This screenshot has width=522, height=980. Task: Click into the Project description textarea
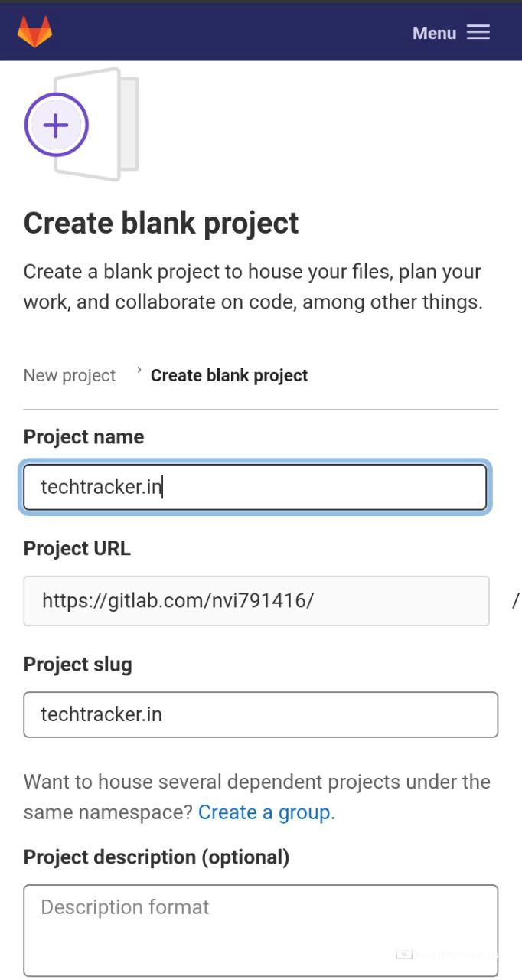[260, 929]
